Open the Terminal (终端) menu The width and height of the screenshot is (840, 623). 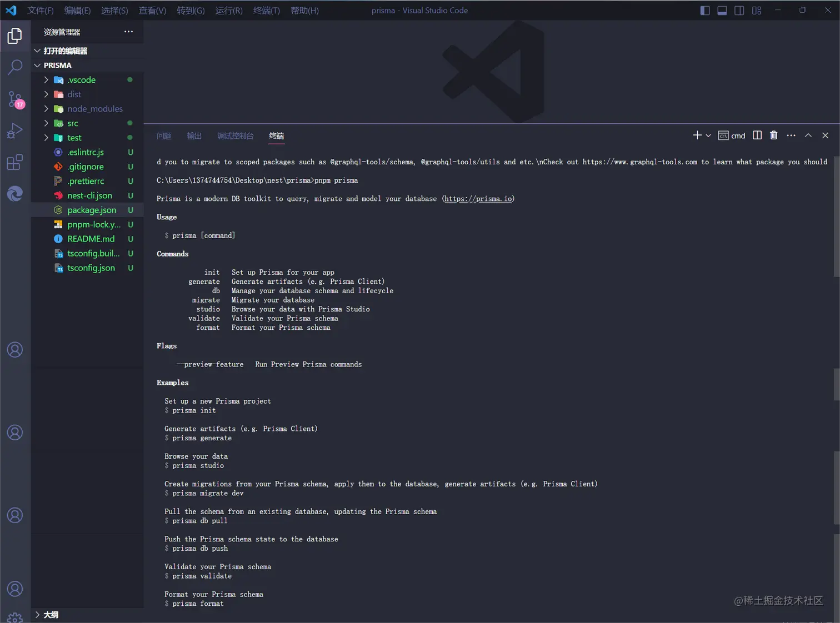(x=266, y=11)
